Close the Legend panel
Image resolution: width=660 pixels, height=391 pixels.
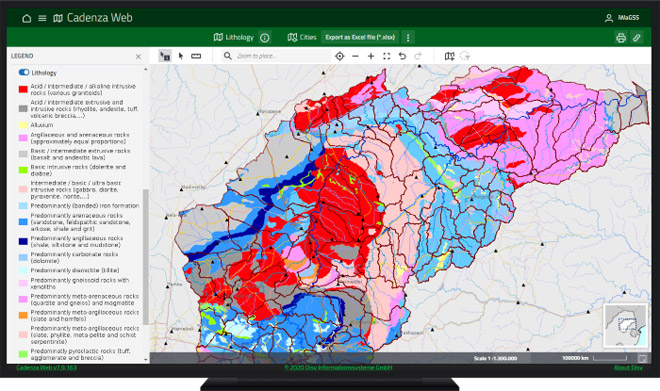[138, 56]
